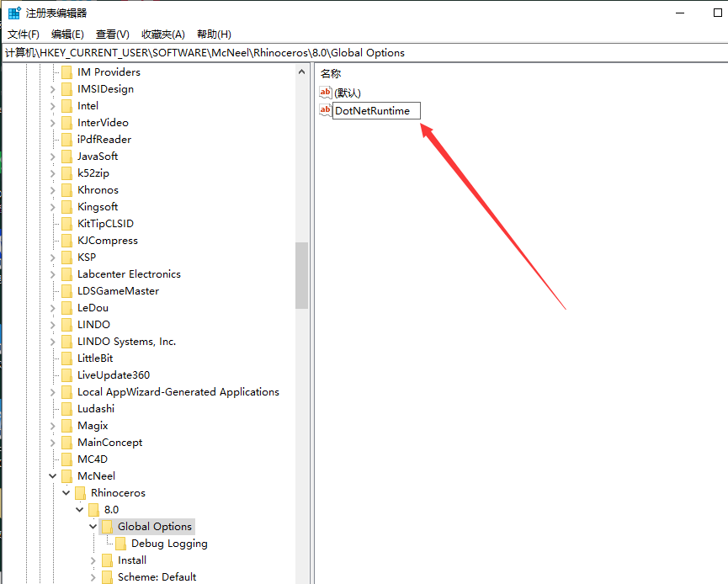Expand the Labcenter Electronics key
Screen dimensions: 728x584
pos(52,273)
